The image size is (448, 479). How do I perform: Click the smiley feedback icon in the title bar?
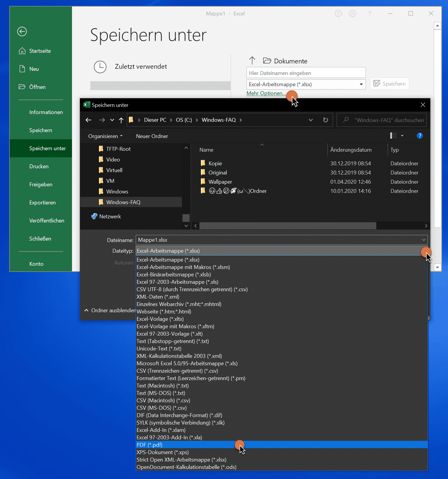point(338,13)
